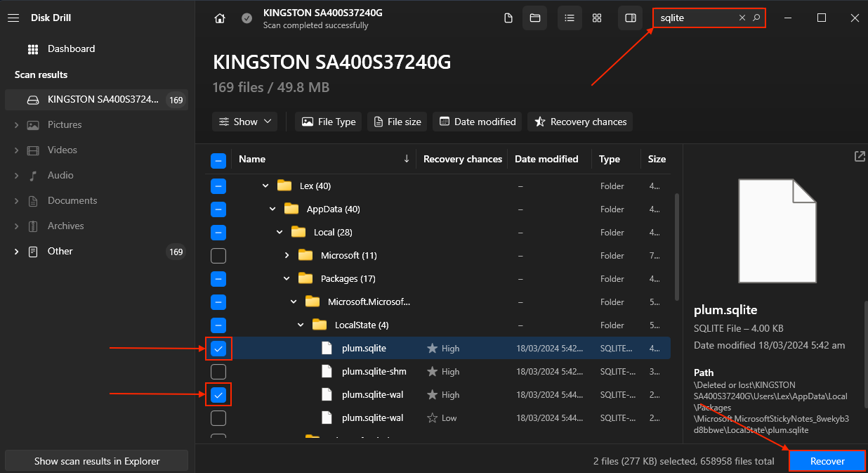Open the Pictures category
Screen dimensions: 868x473
click(65, 124)
